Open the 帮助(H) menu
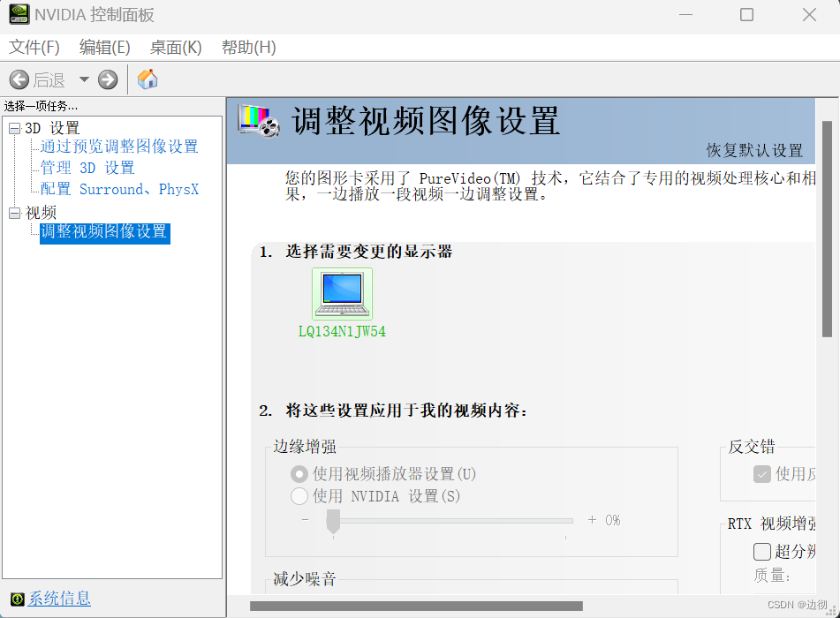The image size is (840, 618). pos(248,48)
